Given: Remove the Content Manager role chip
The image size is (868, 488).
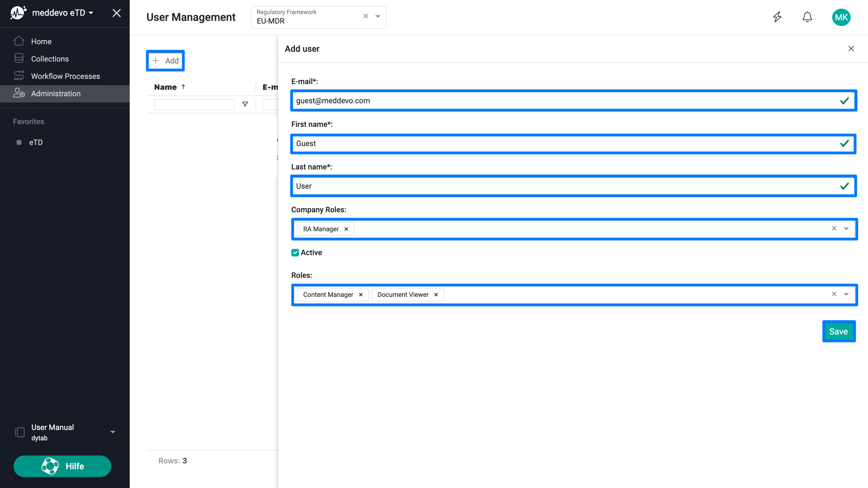Looking at the screenshot, I should 361,294.
